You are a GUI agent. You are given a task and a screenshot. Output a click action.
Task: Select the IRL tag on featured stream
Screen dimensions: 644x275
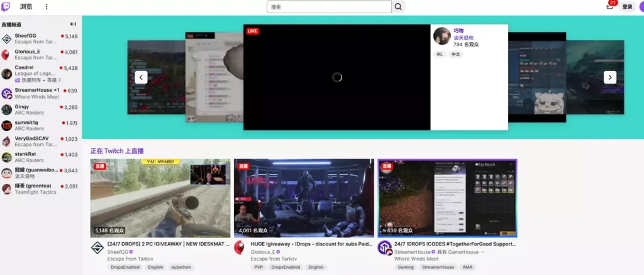440,55
